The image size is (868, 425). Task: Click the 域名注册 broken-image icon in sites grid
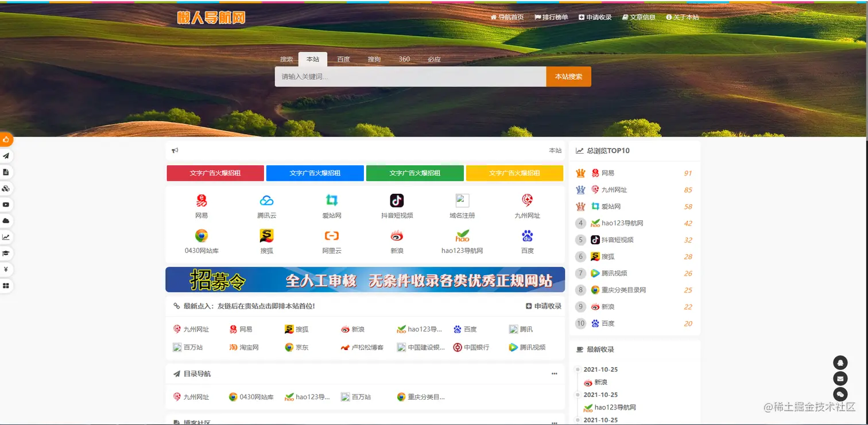pos(462,200)
